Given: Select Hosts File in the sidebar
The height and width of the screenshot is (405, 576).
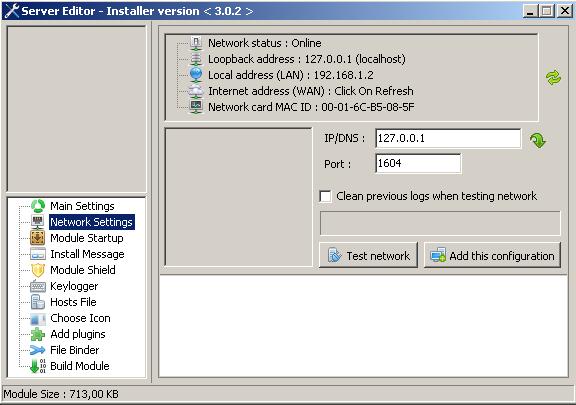Looking at the screenshot, I should coord(73,302).
